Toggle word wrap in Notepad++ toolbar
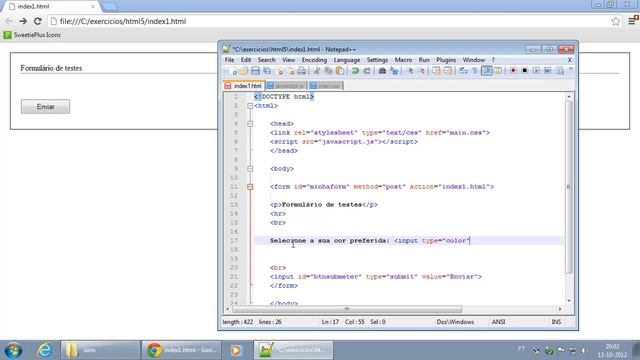Screen dimensions: 640x360 pyautogui.click(x=463, y=71)
